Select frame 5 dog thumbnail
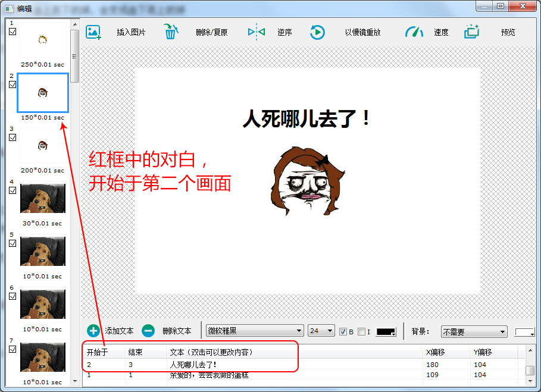 click(x=43, y=252)
